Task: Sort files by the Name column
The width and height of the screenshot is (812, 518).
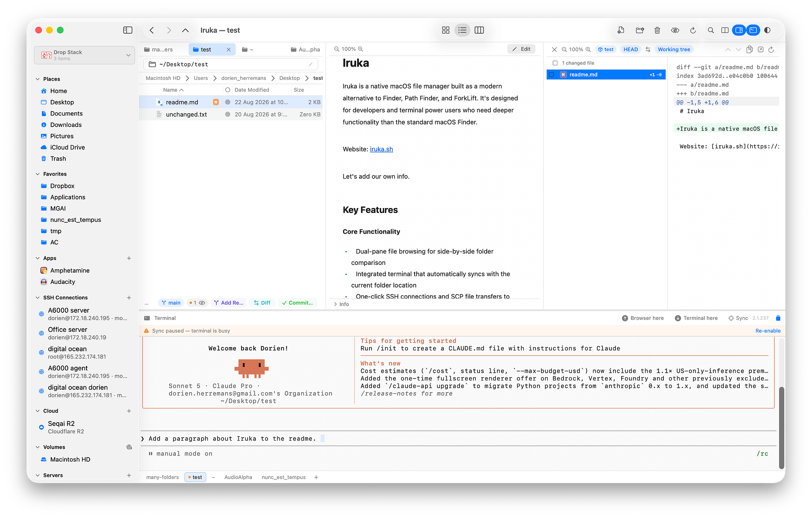Action: [173, 90]
